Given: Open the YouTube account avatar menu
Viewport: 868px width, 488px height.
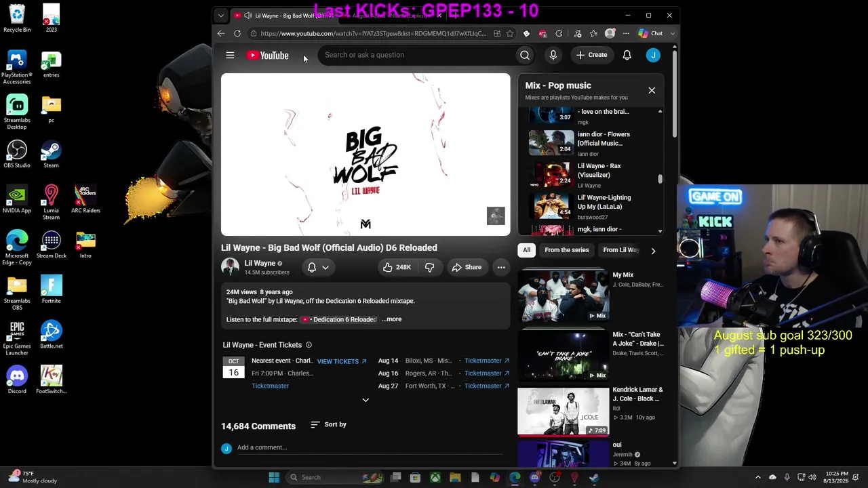Looking at the screenshot, I should coord(653,56).
